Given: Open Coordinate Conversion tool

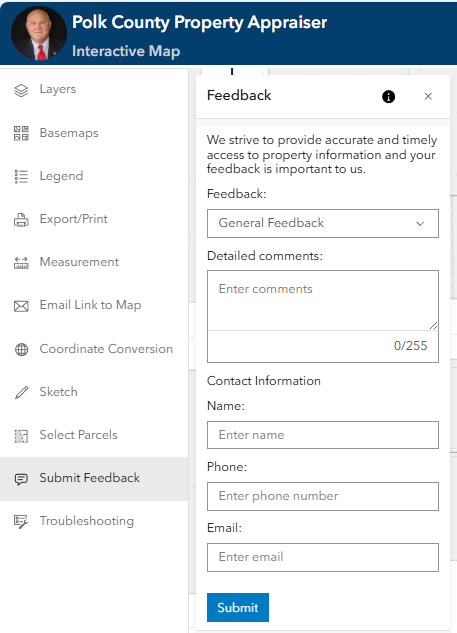Looking at the screenshot, I should coord(94,349).
